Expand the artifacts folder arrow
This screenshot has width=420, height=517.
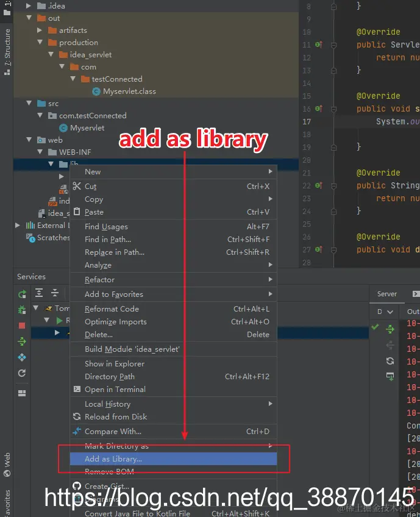pos(40,30)
